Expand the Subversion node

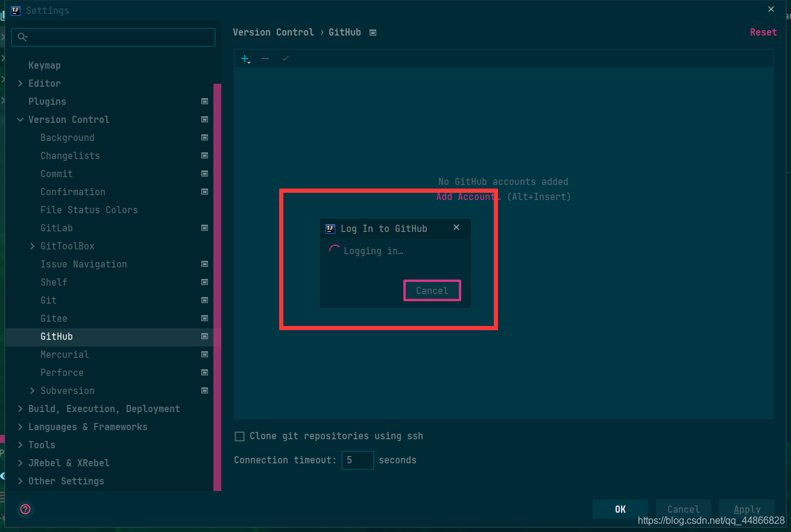33,390
